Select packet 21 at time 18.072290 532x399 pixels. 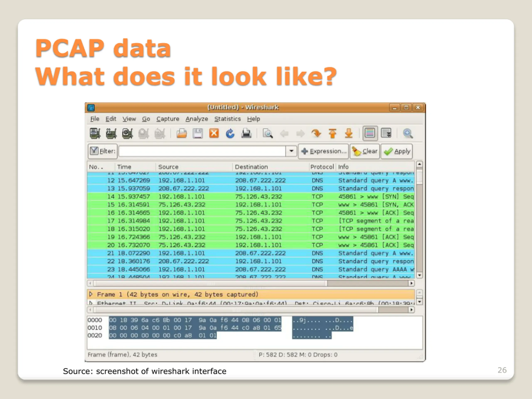251,253
